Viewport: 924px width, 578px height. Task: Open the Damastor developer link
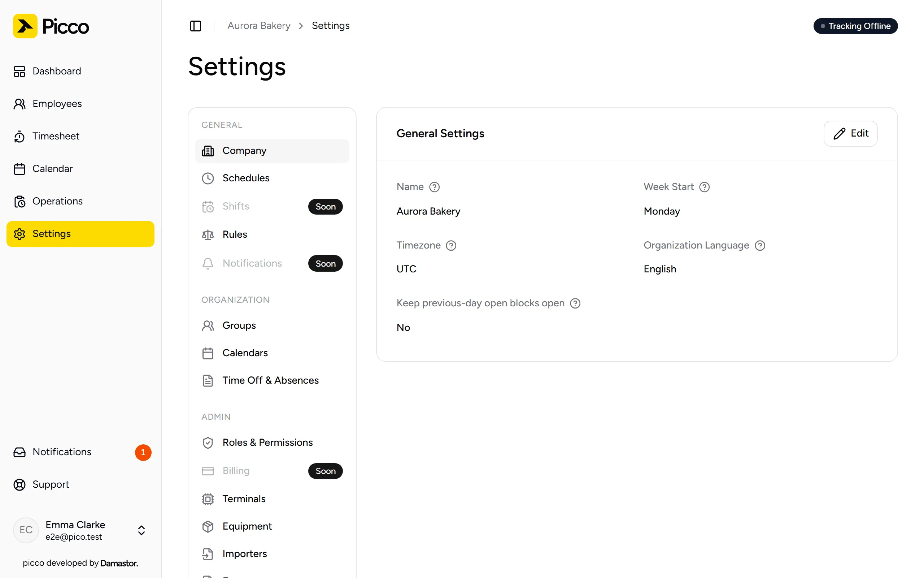tap(119, 563)
